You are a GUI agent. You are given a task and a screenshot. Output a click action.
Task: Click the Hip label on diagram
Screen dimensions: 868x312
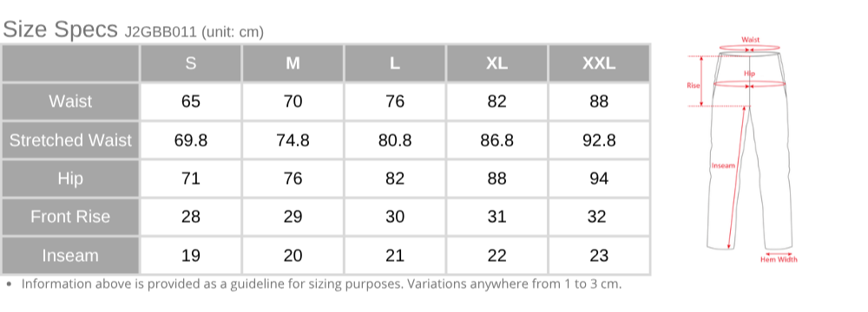[749, 73]
